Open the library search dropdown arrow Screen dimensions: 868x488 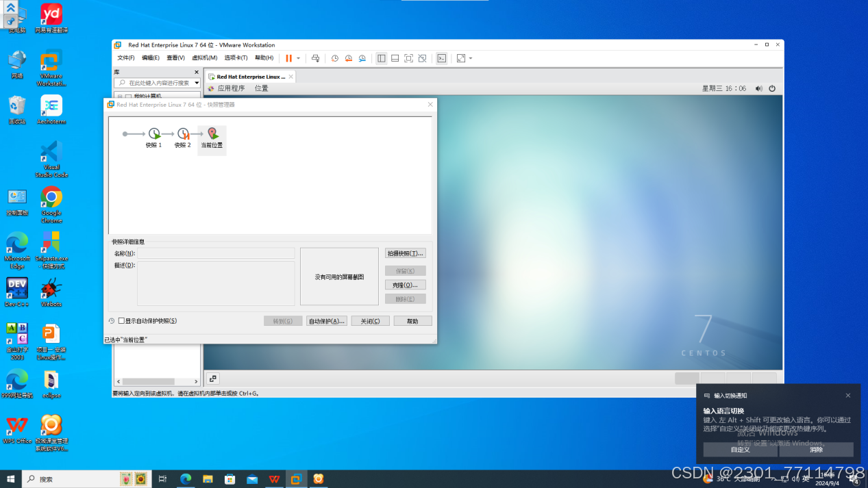[197, 83]
